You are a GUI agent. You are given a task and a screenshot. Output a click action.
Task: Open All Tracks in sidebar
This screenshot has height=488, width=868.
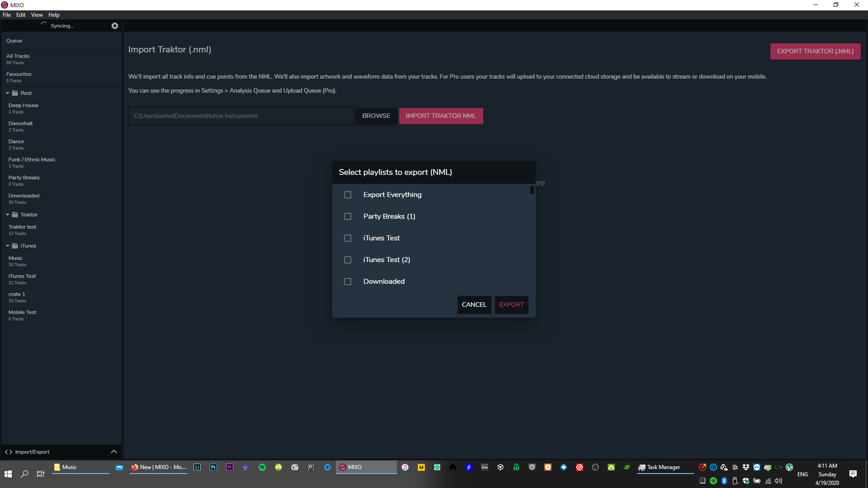pyautogui.click(x=62, y=59)
